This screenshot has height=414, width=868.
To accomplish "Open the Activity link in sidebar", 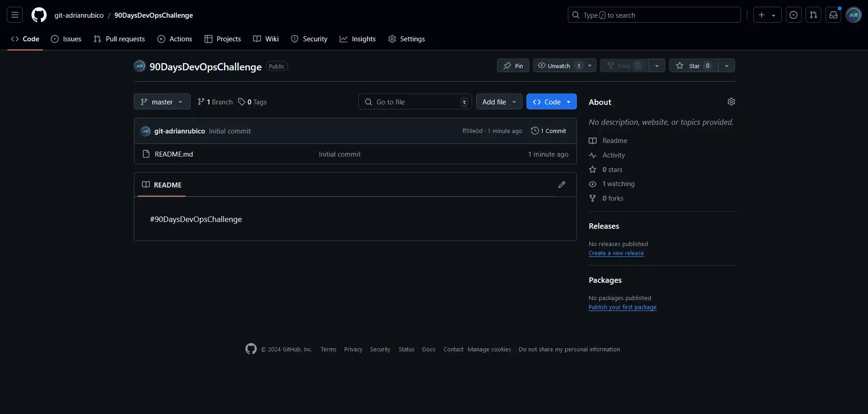I will point(607,155).
